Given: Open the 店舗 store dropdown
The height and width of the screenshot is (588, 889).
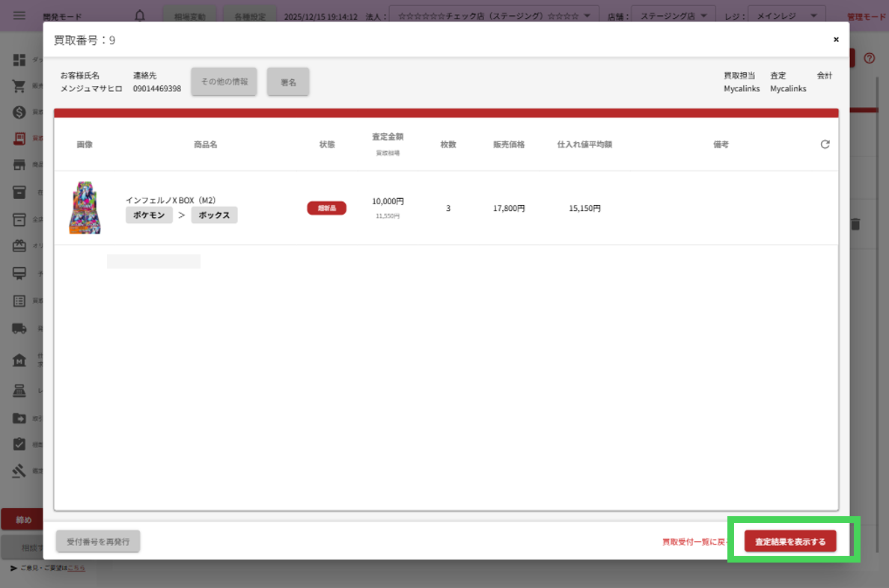Looking at the screenshot, I should [673, 16].
